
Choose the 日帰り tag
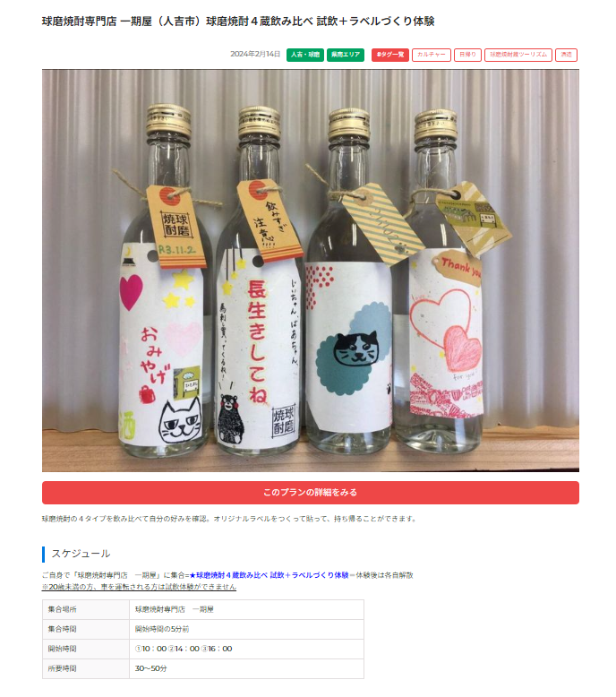pyautogui.click(x=467, y=55)
